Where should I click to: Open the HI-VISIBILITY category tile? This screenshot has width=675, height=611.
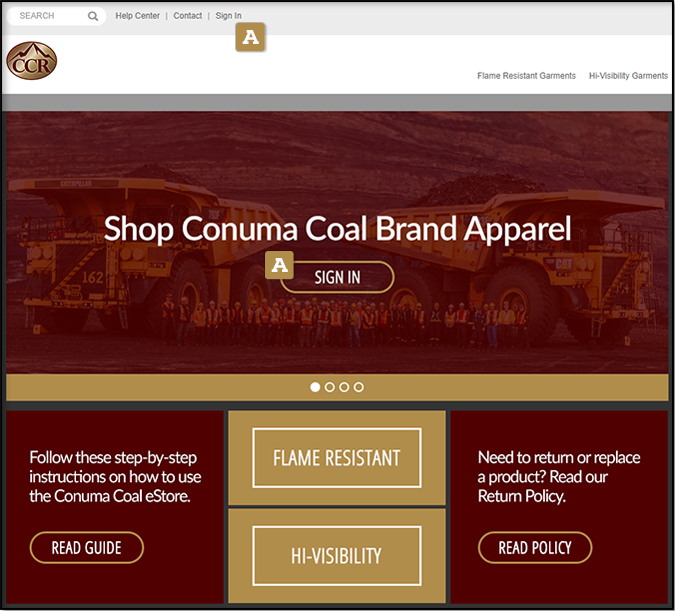[x=337, y=556]
